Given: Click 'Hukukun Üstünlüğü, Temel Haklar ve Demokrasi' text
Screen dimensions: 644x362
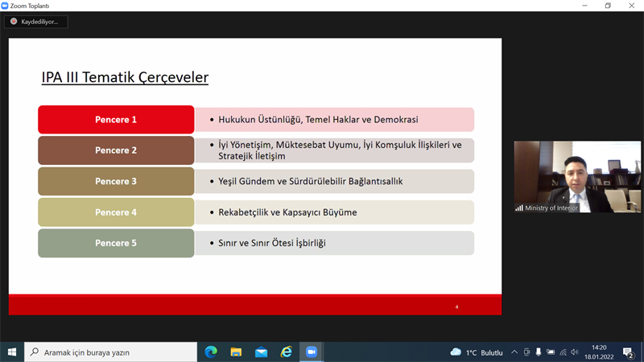Looking at the screenshot, I should pos(318,119).
